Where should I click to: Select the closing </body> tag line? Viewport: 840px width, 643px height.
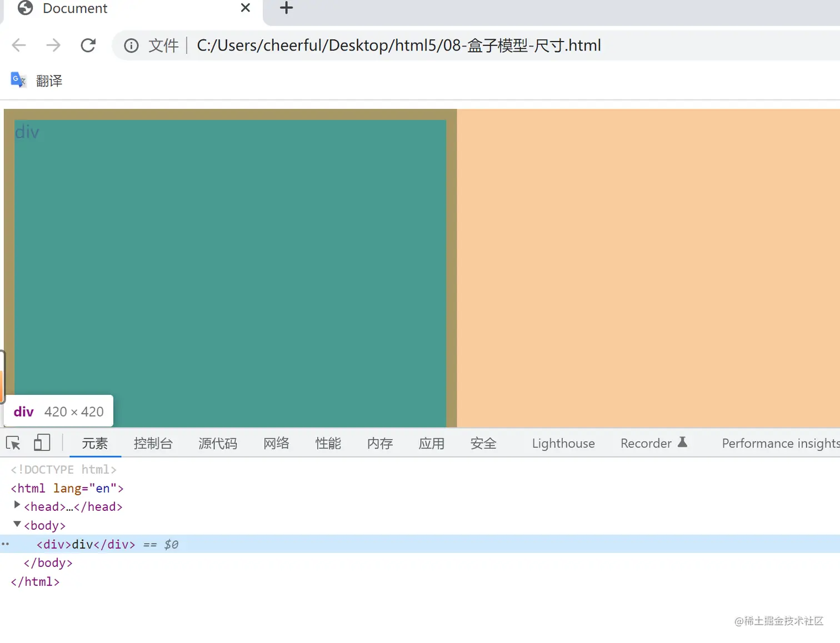[48, 562]
